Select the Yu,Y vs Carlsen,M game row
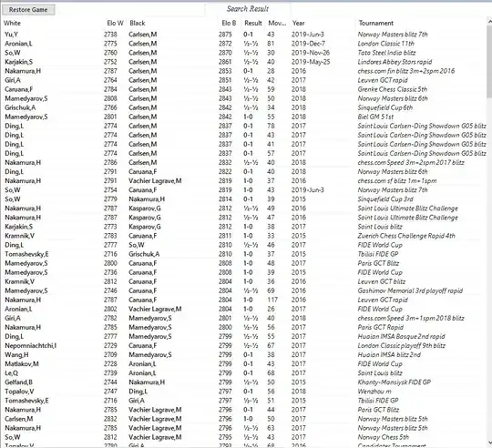 243,35
